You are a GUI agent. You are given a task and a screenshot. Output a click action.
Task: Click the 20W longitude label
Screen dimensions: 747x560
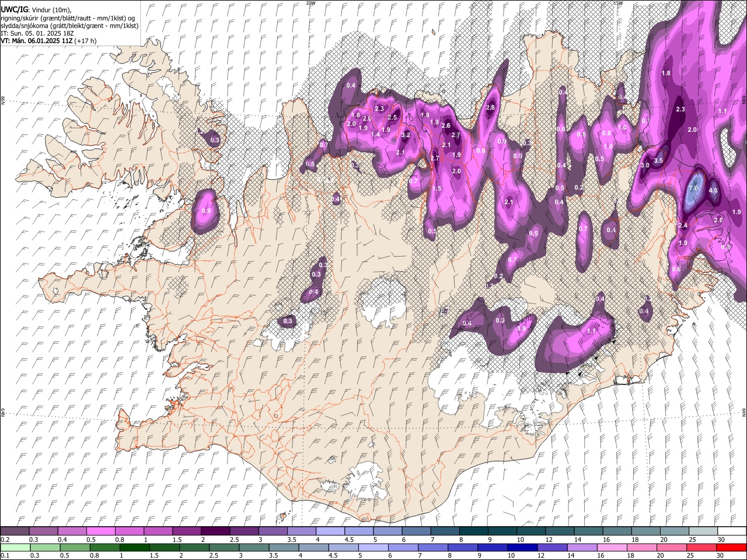tap(310, 3)
